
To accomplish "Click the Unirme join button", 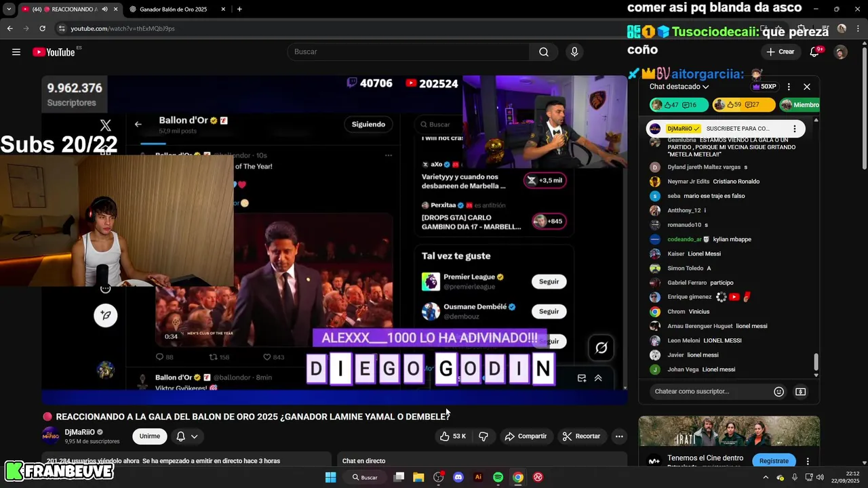I will [150, 436].
